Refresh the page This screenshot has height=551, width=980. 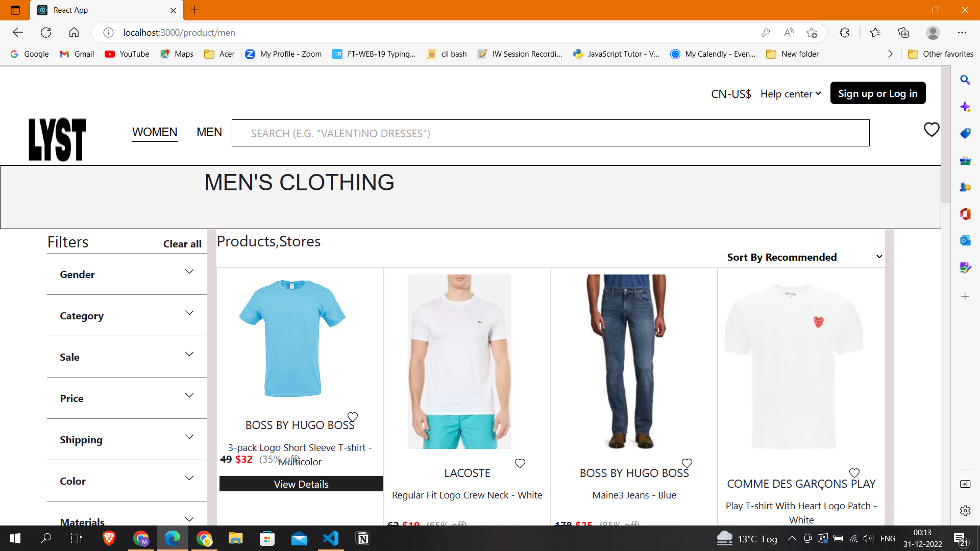click(x=46, y=33)
